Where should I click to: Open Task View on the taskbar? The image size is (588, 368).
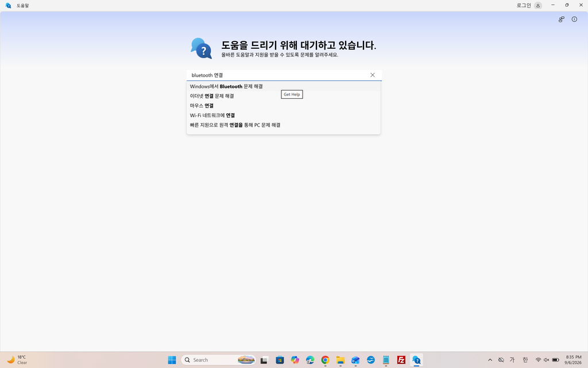pos(264,360)
